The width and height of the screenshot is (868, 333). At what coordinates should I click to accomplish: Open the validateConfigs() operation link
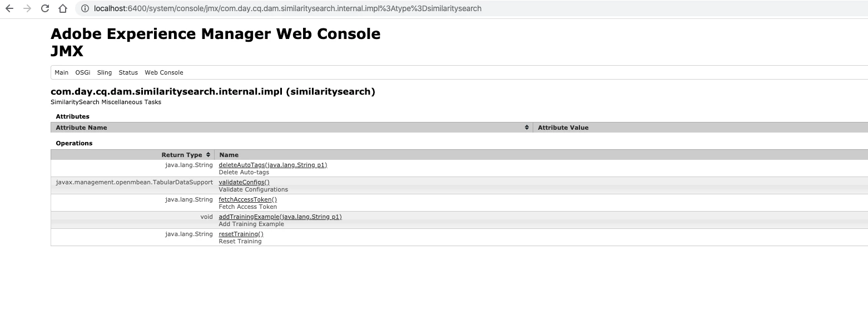244,182
